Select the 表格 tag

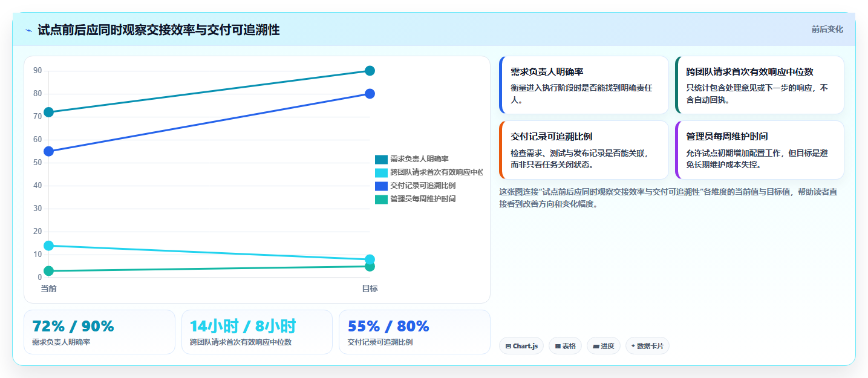[x=565, y=346]
